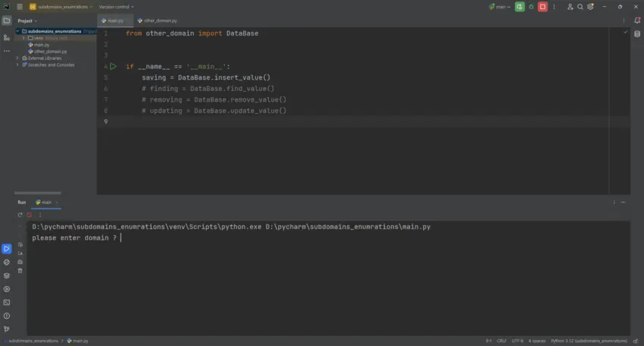Open the IDE settings gear icon
644x346 pixels.
click(591, 7)
